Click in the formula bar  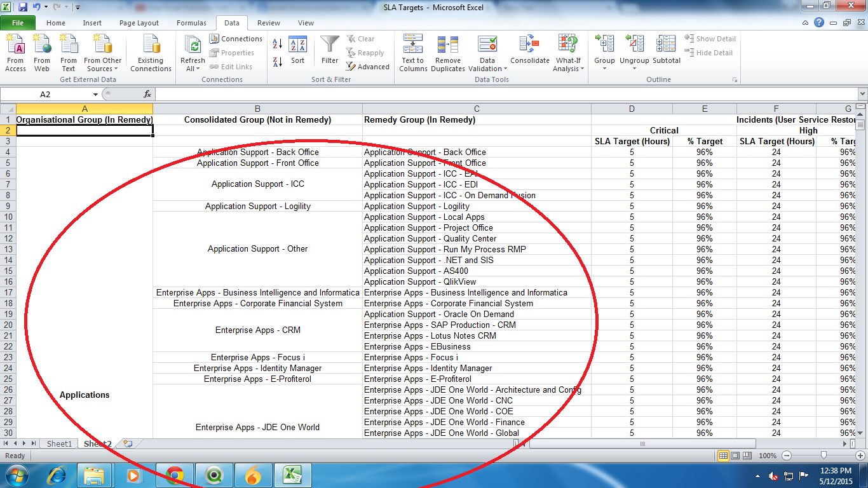coord(505,94)
